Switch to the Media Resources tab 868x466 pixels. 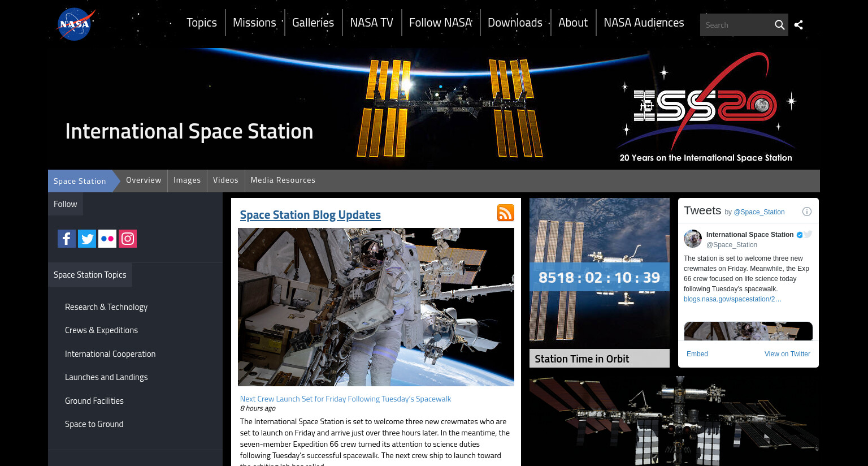(283, 180)
